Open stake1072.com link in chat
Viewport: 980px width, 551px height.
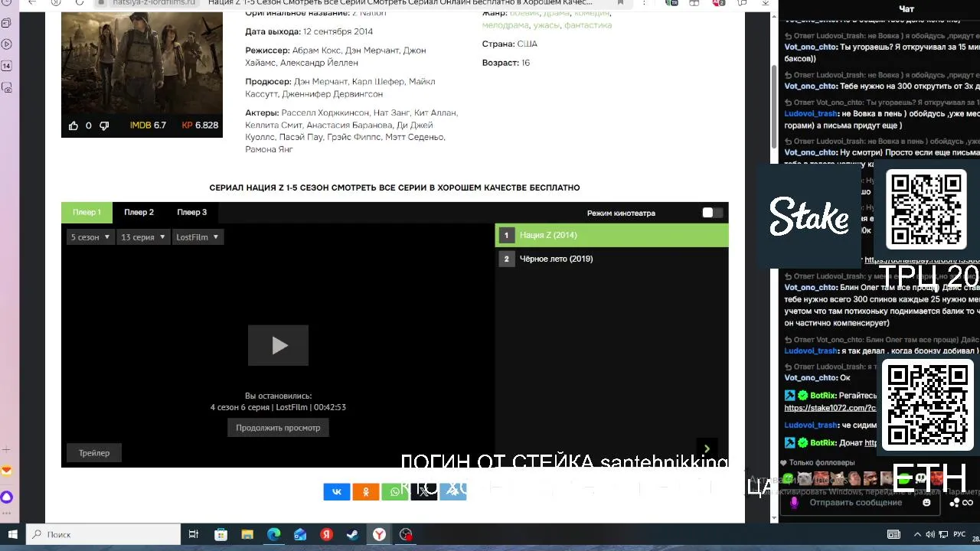coord(830,408)
